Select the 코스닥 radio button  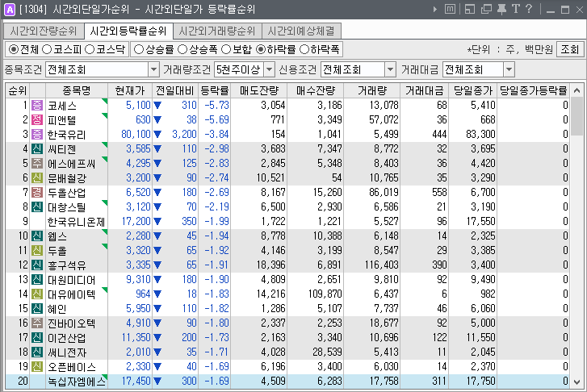[90, 49]
